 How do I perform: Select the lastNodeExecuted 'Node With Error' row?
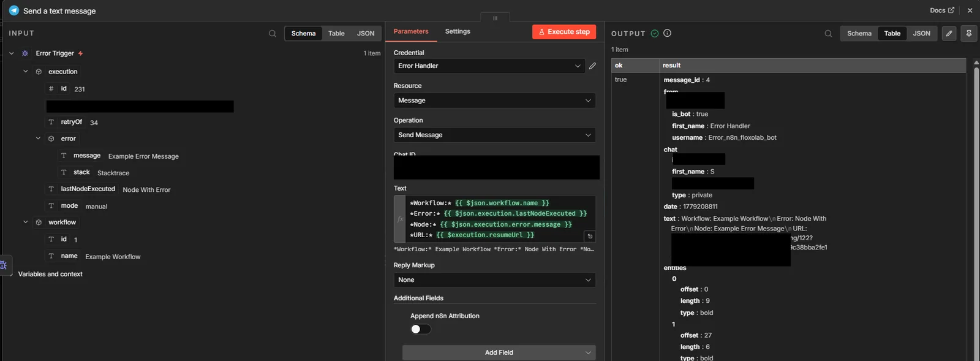click(109, 189)
